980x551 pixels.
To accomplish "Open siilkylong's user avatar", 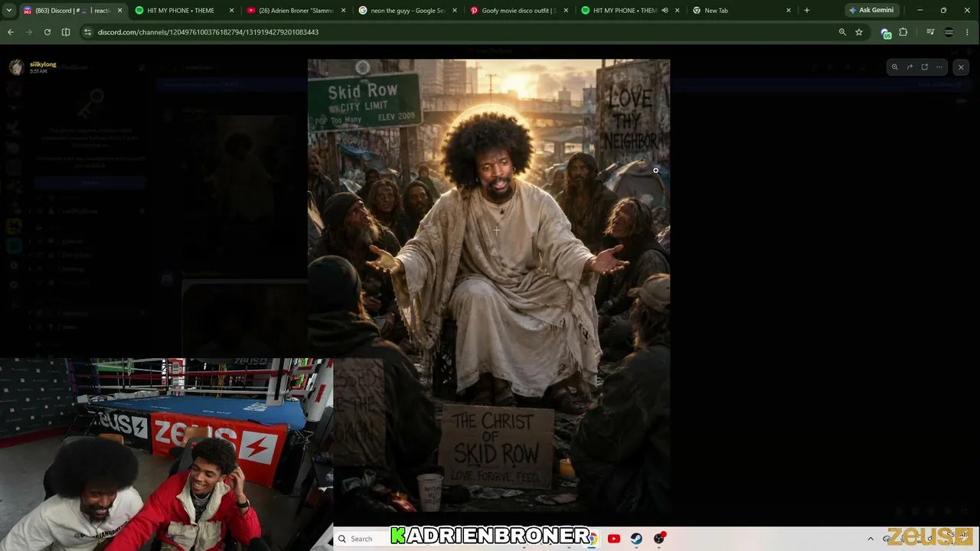I will click(x=17, y=67).
